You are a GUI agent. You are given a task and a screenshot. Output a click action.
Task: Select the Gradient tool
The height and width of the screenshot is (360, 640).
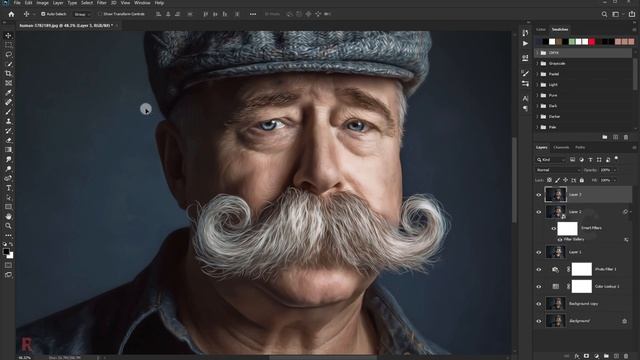pyautogui.click(x=8, y=149)
